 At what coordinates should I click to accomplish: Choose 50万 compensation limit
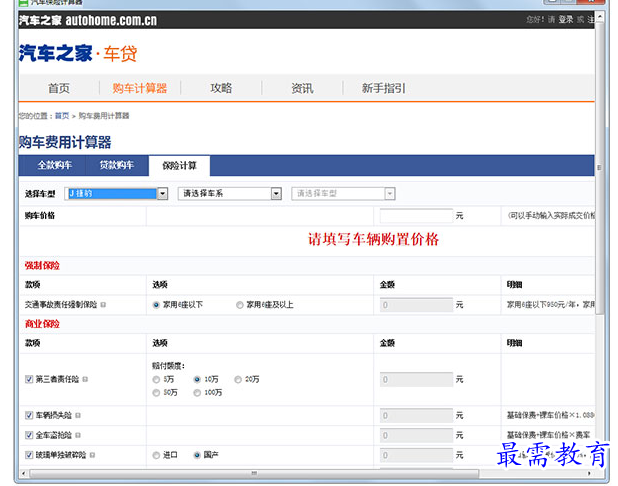(156, 393)
